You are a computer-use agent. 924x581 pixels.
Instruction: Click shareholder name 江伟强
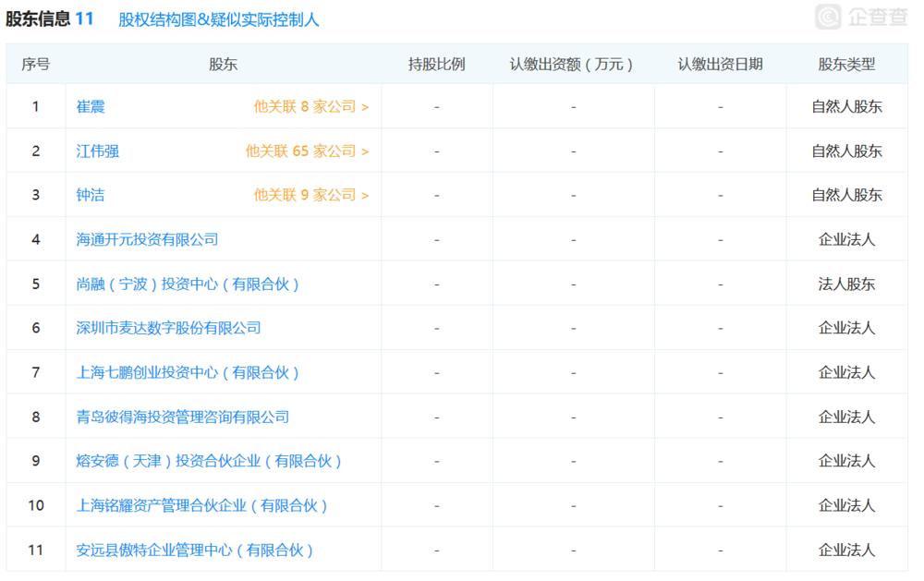coord(96,151)
